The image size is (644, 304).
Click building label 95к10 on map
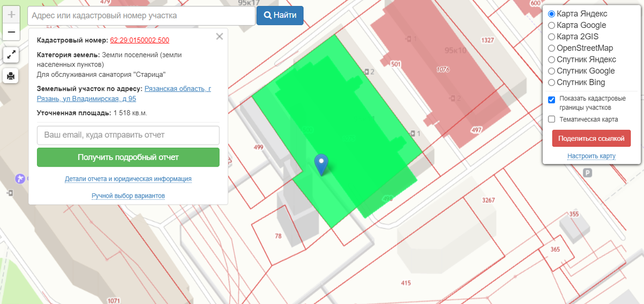point(455,50)
